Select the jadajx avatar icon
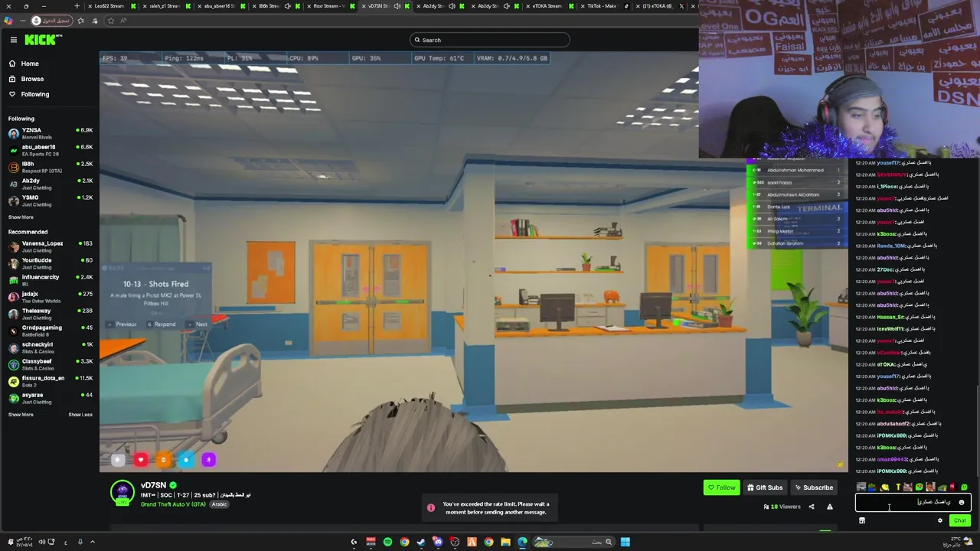The height and width of the screenshot is (551, 980). 13,297
